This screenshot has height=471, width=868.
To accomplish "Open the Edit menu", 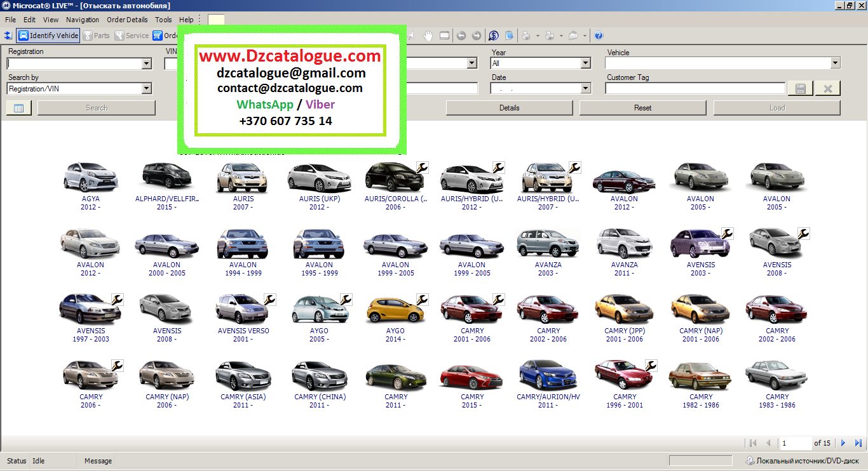I will click(x=30, y=20).
